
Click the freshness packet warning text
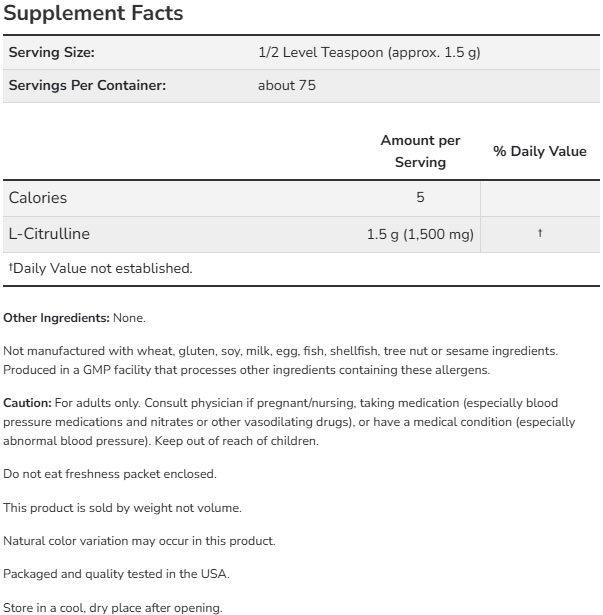tap(110, 473)
